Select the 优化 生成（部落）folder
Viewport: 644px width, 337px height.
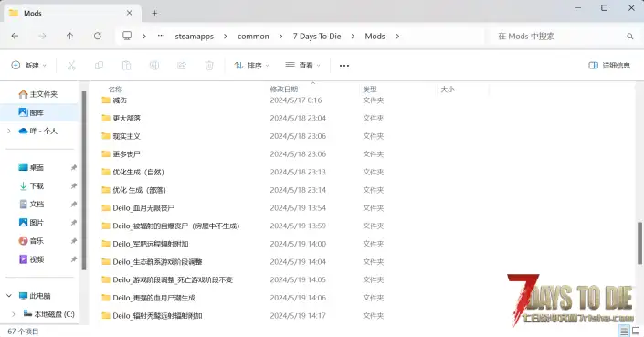(134, 190)
